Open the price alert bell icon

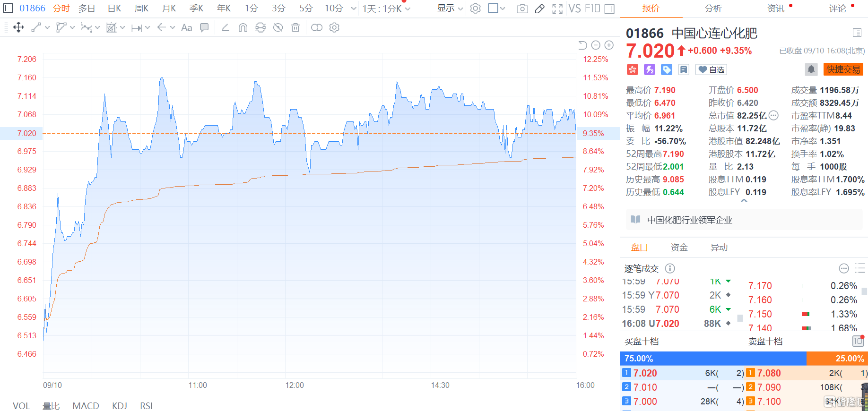pos(811,69)
